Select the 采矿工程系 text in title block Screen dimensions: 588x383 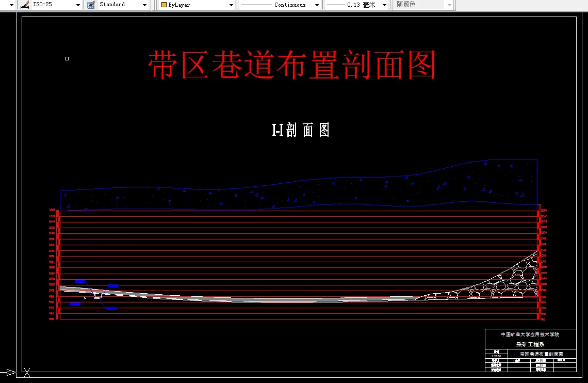tap(530, 344)
